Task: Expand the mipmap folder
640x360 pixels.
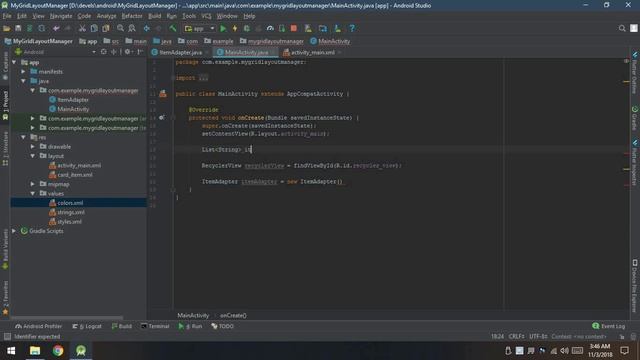Action: 33,184
